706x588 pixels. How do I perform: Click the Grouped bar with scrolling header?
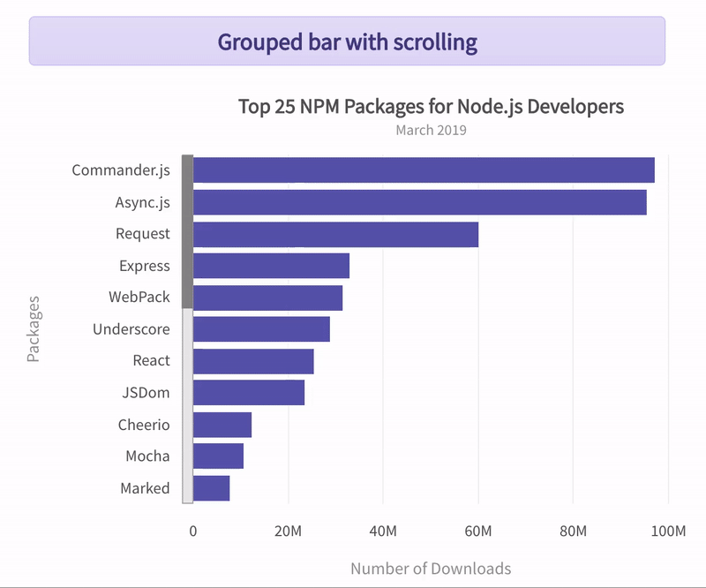coord(347,41)
